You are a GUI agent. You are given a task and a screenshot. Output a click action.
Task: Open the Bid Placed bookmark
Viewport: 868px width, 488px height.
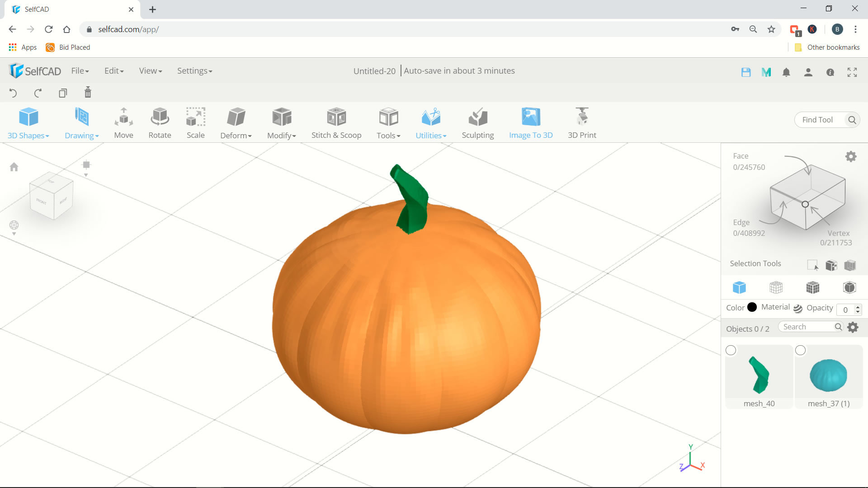(x=74, y=47)
